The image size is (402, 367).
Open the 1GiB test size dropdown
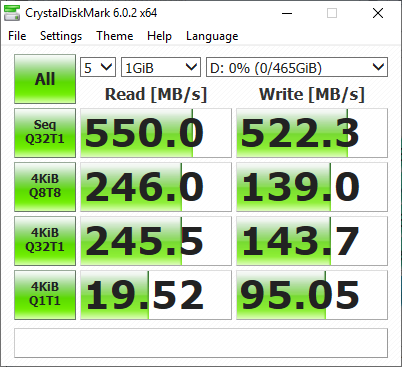[x=161, y=67]
